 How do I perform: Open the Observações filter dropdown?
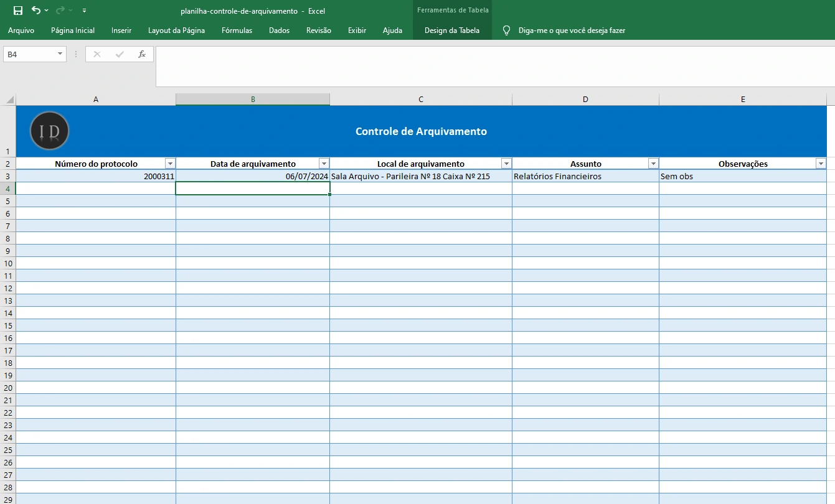(820, 163)
